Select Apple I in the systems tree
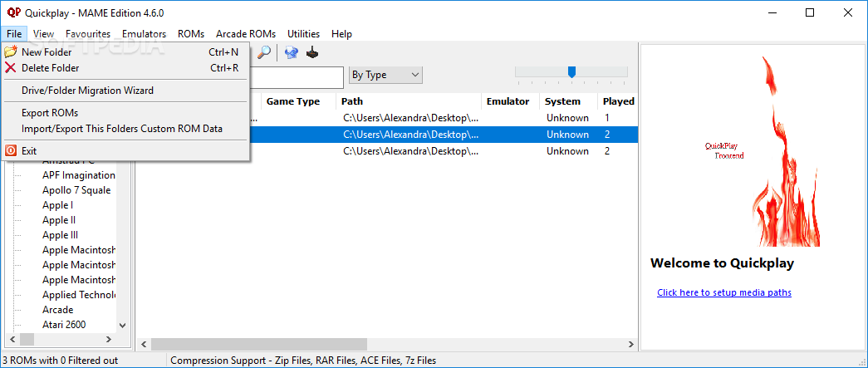The image size is (868, 368). [57, 205]
